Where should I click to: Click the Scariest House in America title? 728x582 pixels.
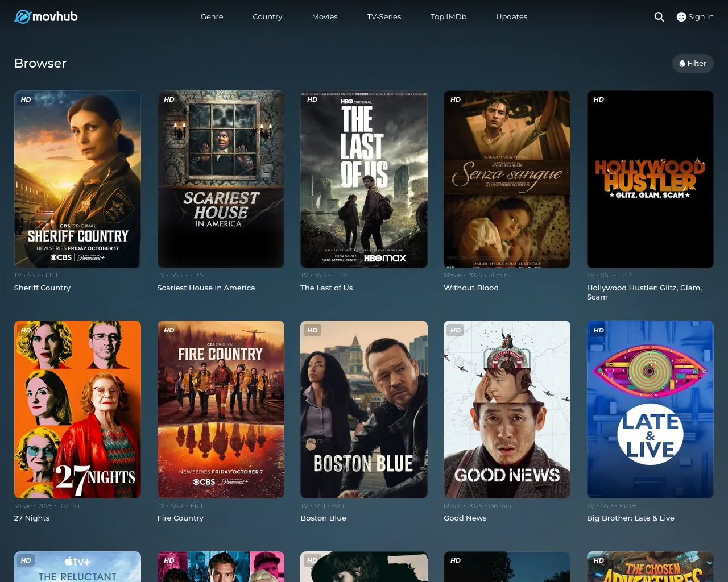(x=206, y=288)
